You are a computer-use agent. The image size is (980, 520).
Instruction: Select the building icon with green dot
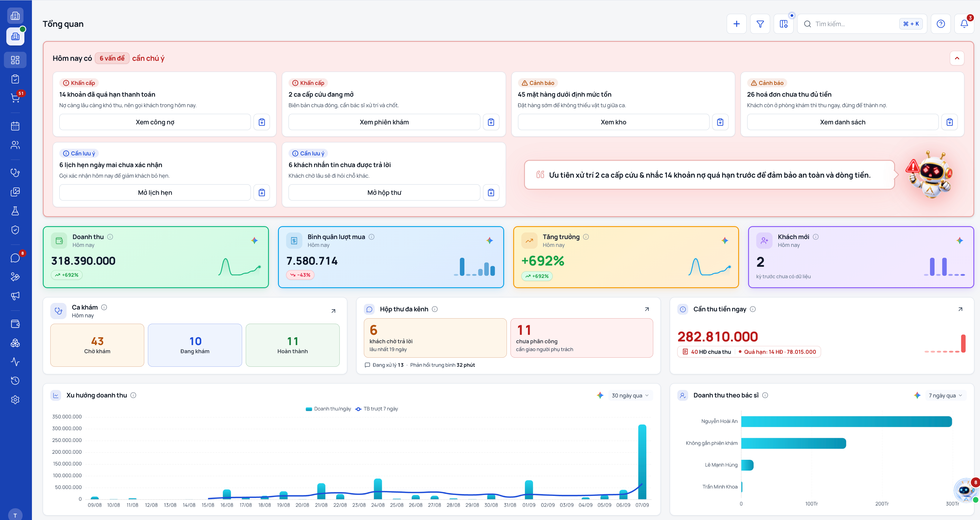coord(16,36)
